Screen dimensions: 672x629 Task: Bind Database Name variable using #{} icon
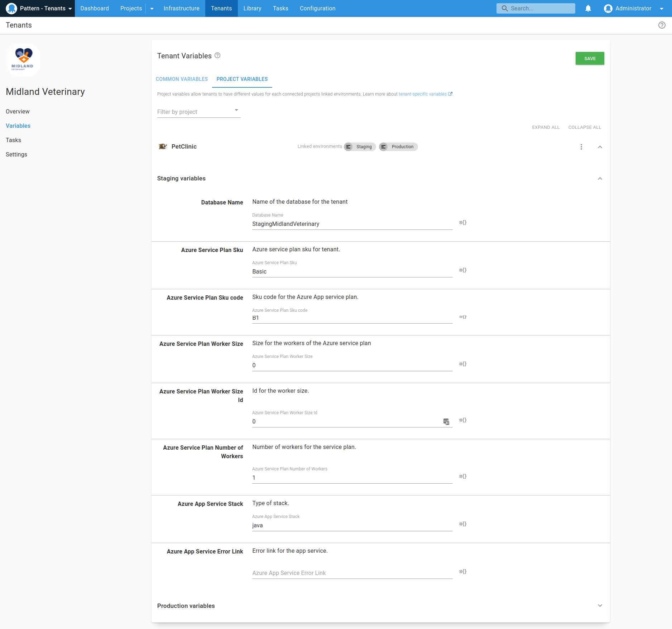tap(462, 223)
